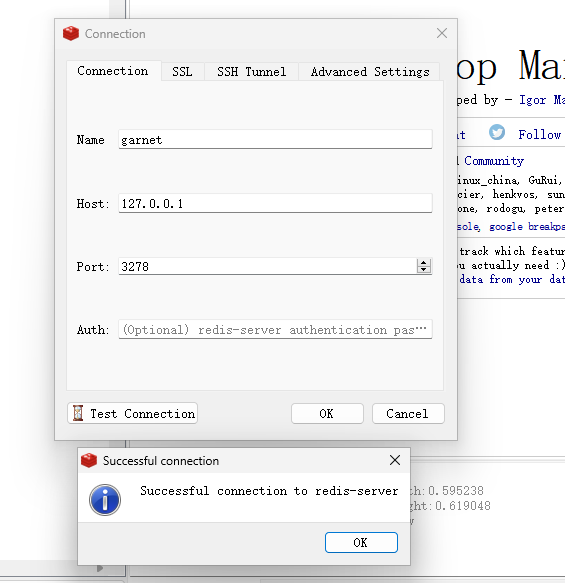Screen dimensions: 565x583
Task: Open the SSH Tunnel tab
Action: click(x=252, y=71)
